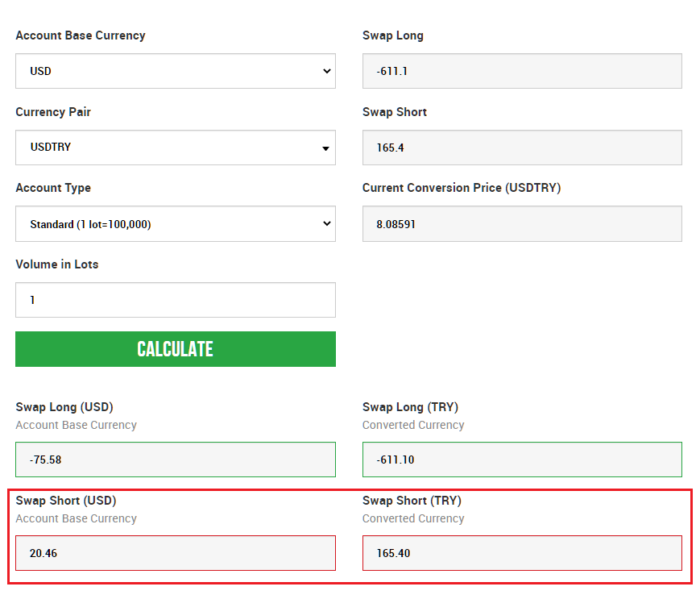Click the Volume in Lots label
Image resolution: width=700 pixels, height=599 pixels.
point(57,264)
